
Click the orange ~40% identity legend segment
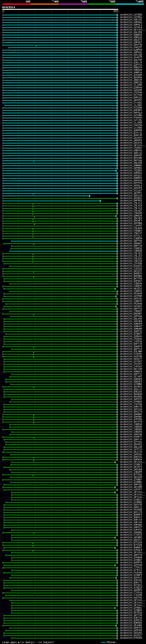[x=45, y=4]
